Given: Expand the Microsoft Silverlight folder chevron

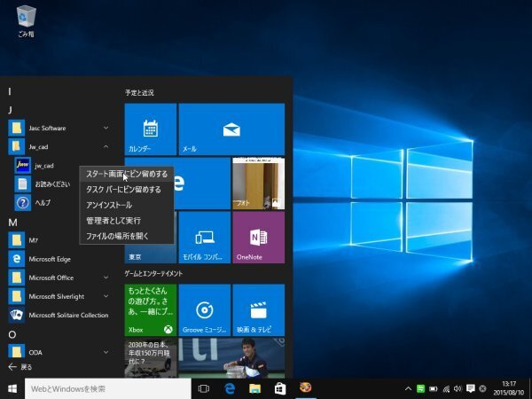Looking at the screenshot, I should pos(106,296).
